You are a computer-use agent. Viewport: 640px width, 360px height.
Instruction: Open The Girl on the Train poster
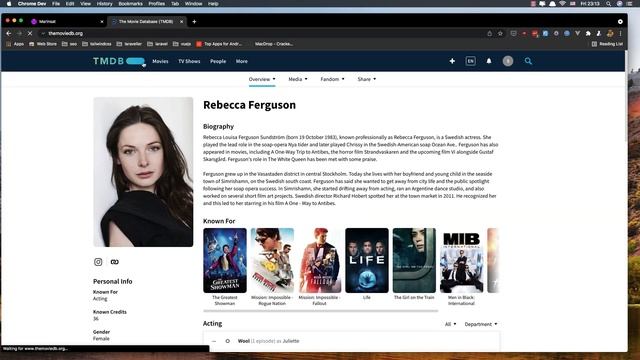click(x=414, y=260)
